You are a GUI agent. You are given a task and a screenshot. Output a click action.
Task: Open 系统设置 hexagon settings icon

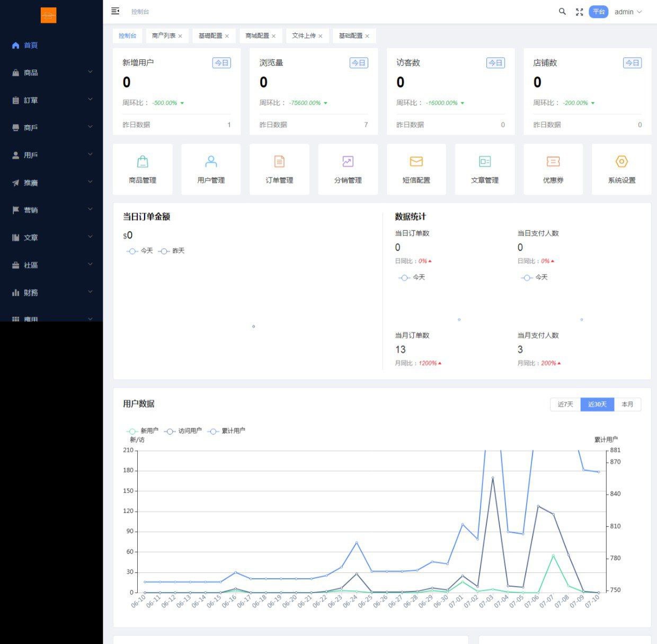click(x=622, y=162)
